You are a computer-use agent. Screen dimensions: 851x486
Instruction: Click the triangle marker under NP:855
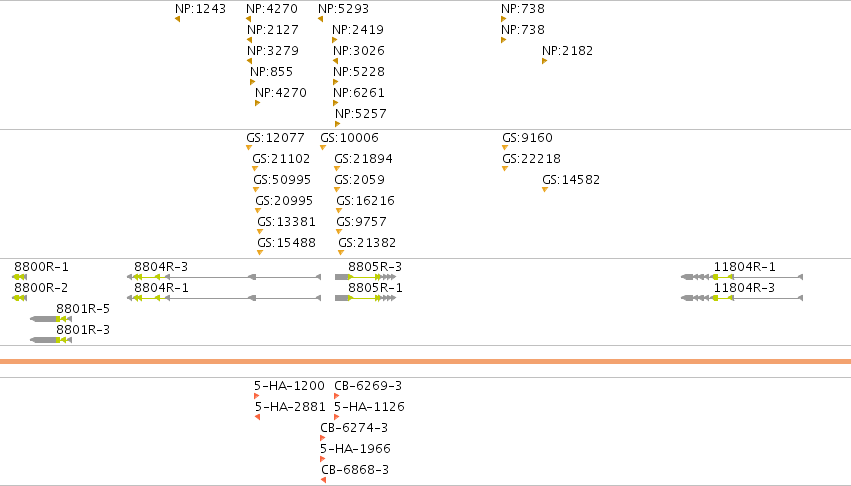coord(252,83)
